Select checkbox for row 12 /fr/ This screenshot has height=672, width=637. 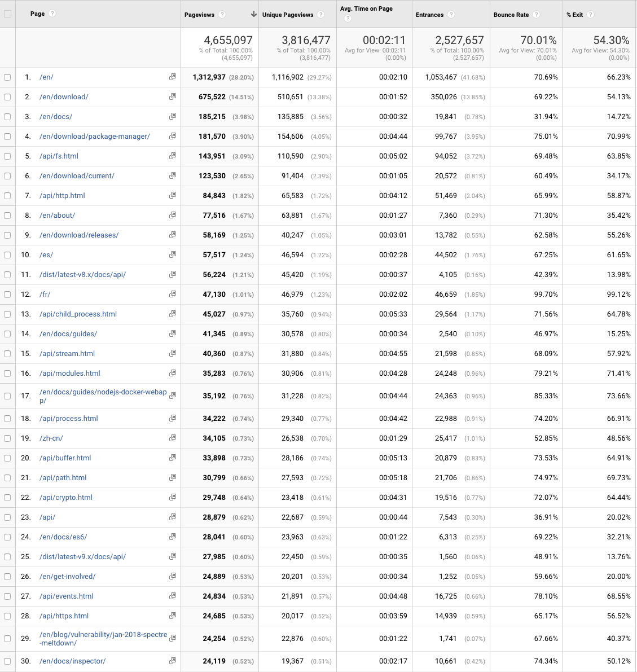click(x=7, y=295)
